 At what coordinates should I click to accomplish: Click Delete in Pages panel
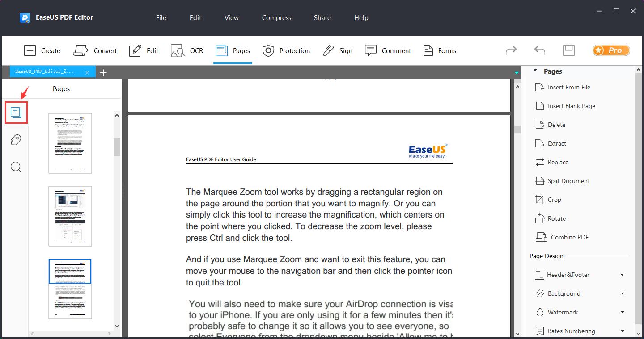[x=550, y=125]
